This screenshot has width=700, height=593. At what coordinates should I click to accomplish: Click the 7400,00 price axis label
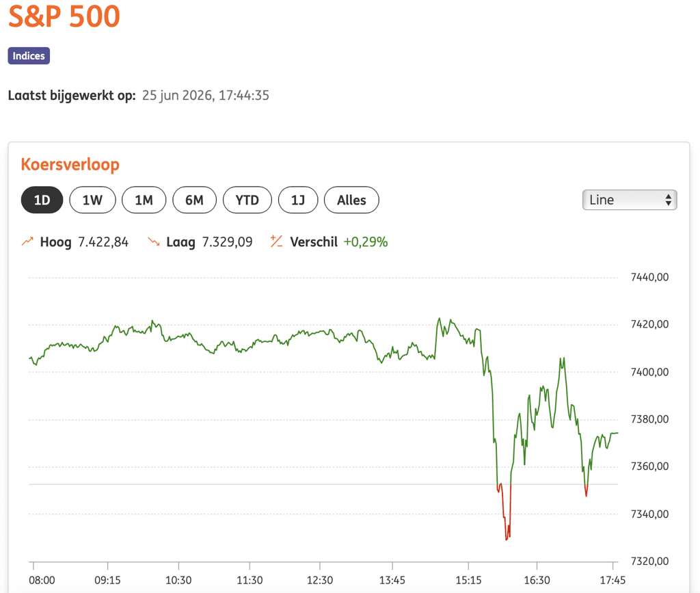(x=649, y=371)
